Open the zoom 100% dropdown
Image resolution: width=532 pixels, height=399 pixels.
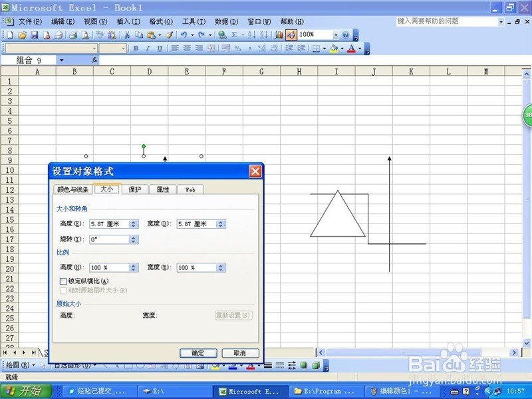[336, 35]
